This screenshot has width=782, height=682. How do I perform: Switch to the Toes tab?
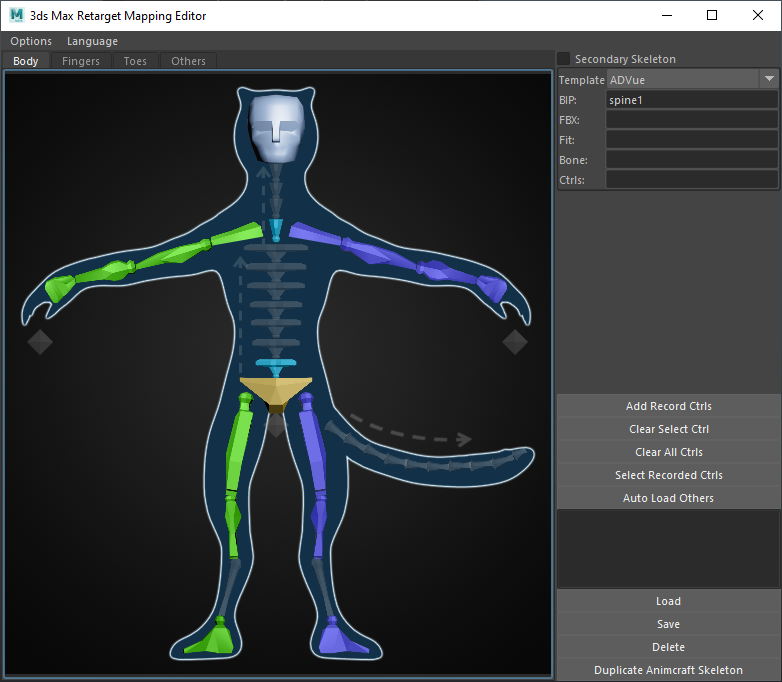(135, 61)
